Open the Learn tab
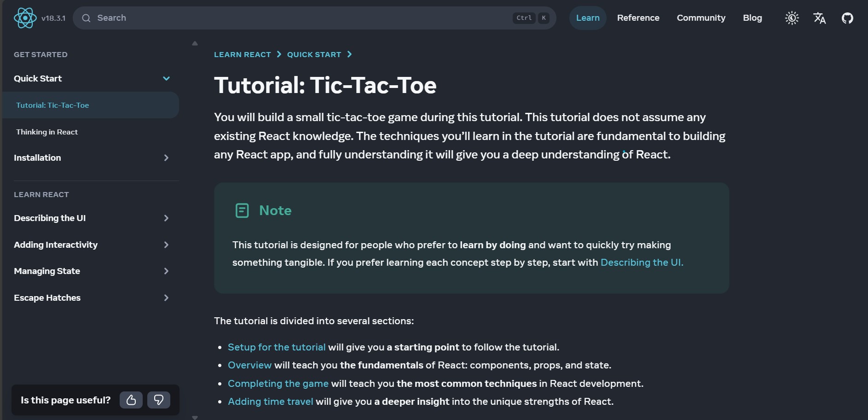Viewport: 868px width, 420px height. pos(588,18)
